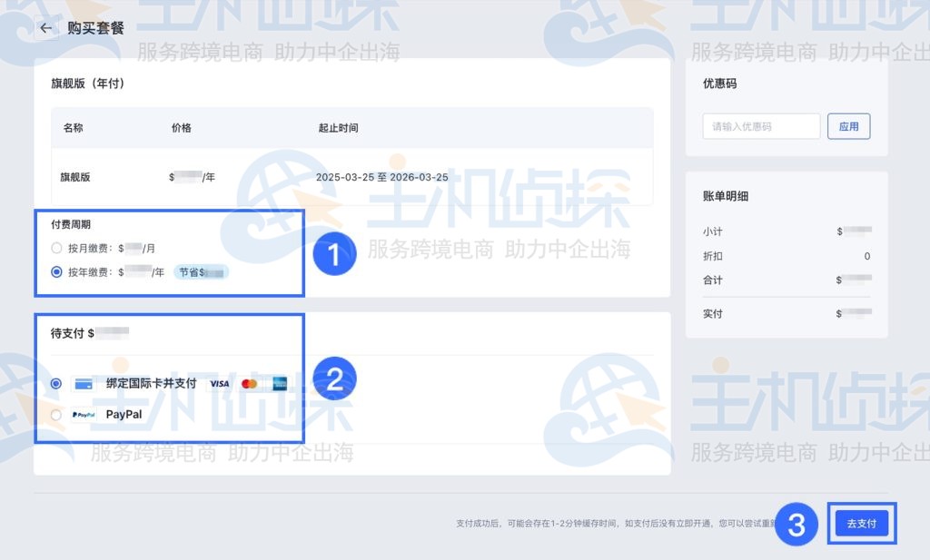Click the Mastercard icon

click(250, 383)
